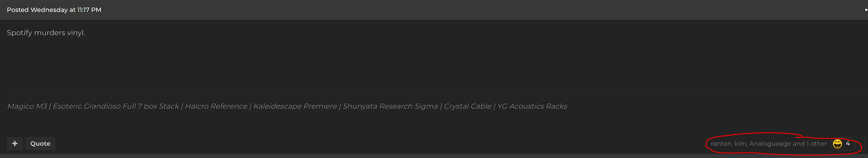This screenshot has height=158, width=868.
Task: Click 'Esoteric Grandioso Full 7 box Stack' signature text
Action: pyautogui.click(x=116, y=106)
